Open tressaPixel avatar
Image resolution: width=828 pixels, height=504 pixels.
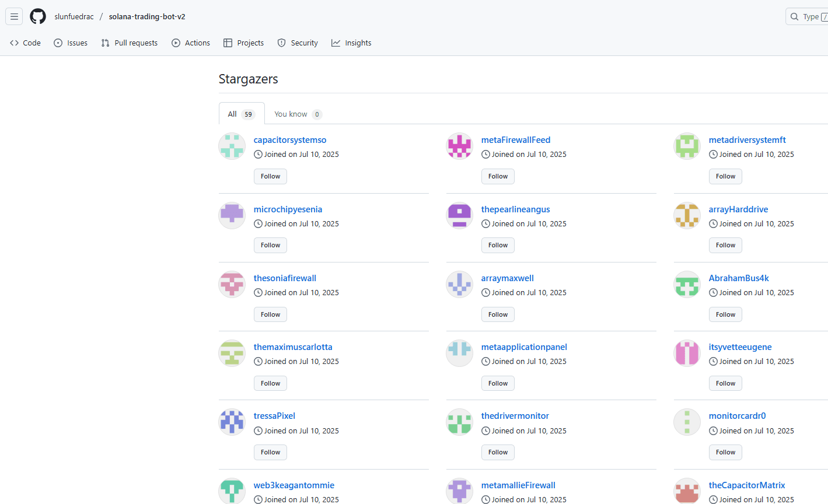232,422
